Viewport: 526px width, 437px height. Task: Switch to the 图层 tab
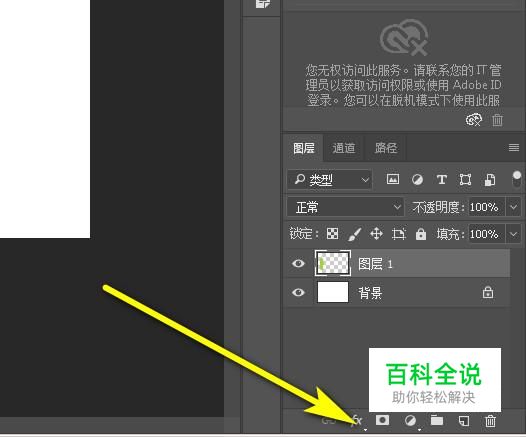point(304,148)
